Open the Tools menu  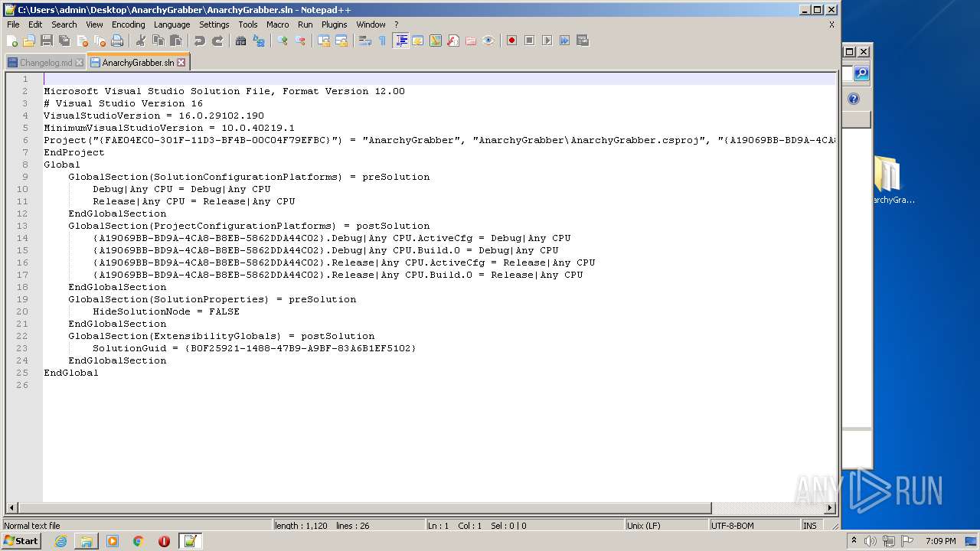[248, 24]
